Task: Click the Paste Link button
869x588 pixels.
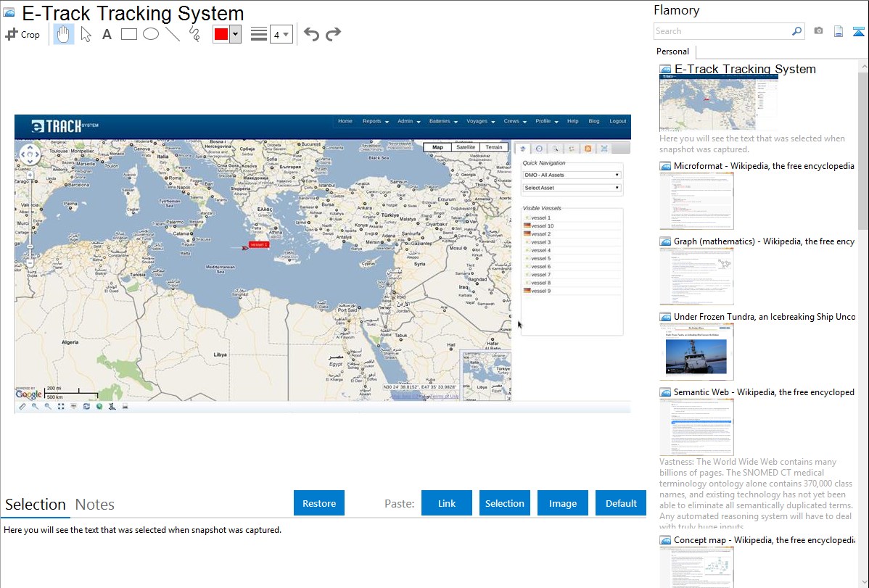Action: point(447,503)
